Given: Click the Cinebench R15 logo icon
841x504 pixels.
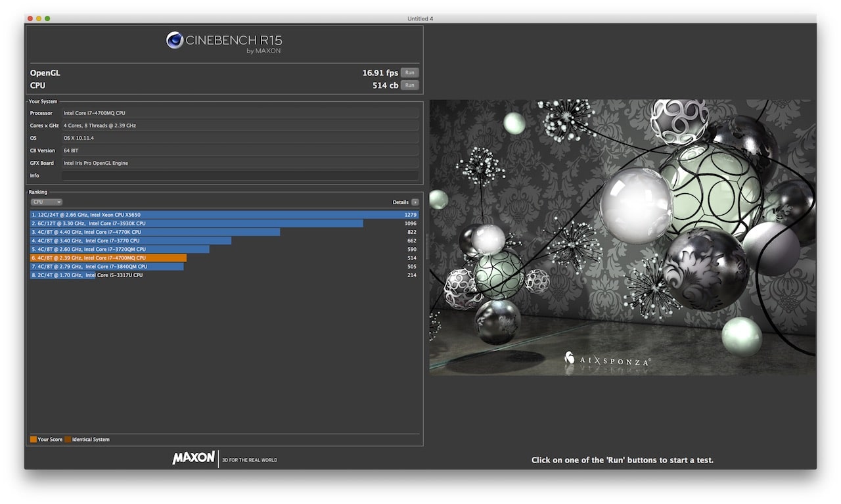Looking at the screenshot, I should (174, 41).
